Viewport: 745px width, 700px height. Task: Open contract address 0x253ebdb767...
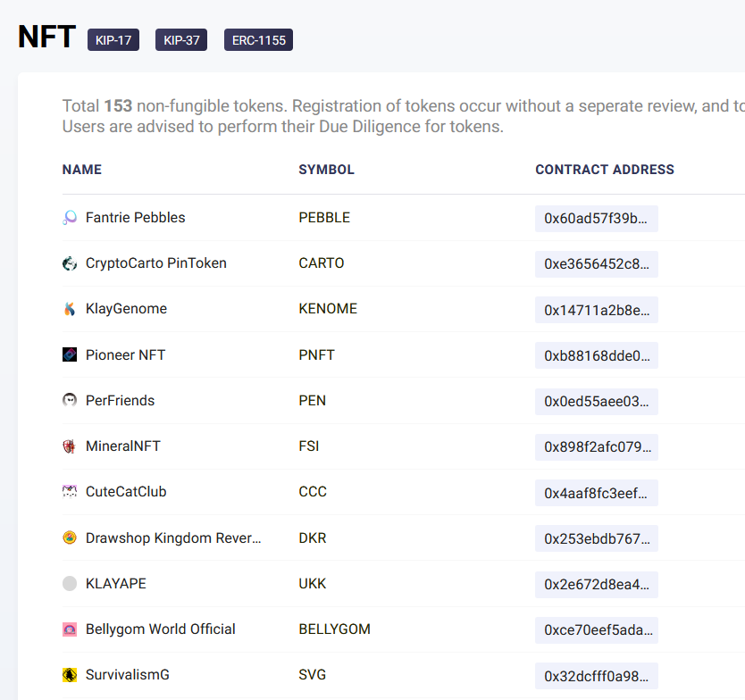pos(597,538)
